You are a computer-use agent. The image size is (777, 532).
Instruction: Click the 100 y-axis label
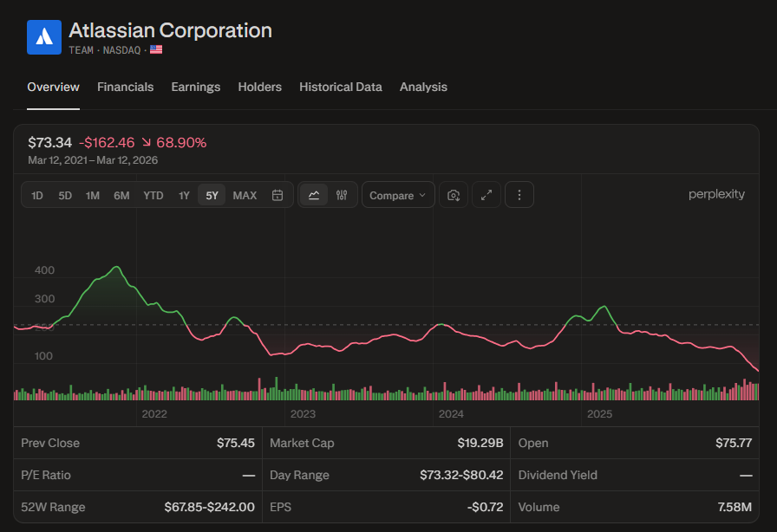click(x=43, y=356)
